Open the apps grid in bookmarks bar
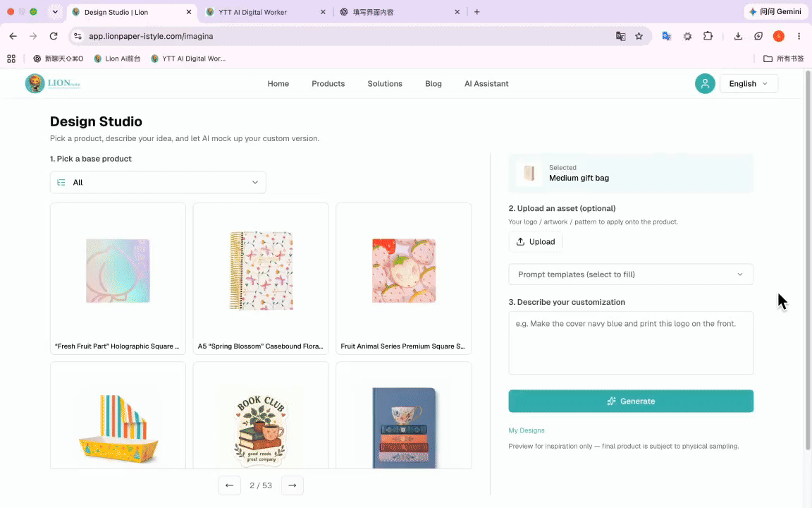812x508 pixels. point(11,59)
